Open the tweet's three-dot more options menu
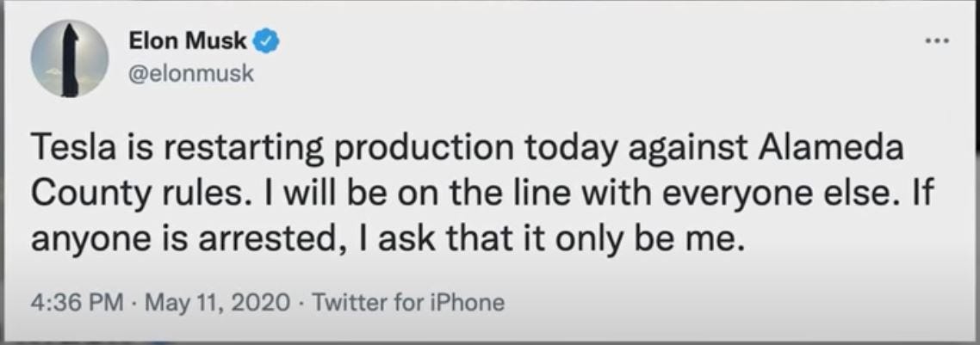 (x=938, y=40)
